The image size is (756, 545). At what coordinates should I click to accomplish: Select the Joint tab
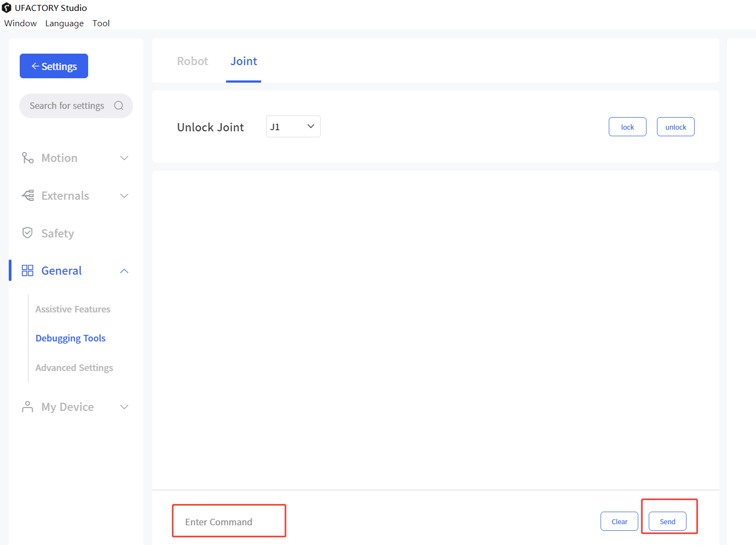tap(244, 61)
